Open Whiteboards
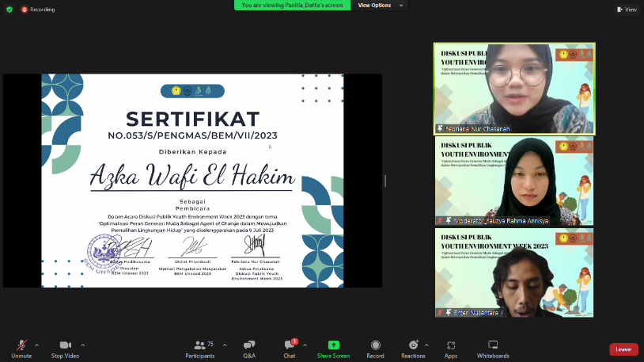The image size is (644, 362). point(493,347)
